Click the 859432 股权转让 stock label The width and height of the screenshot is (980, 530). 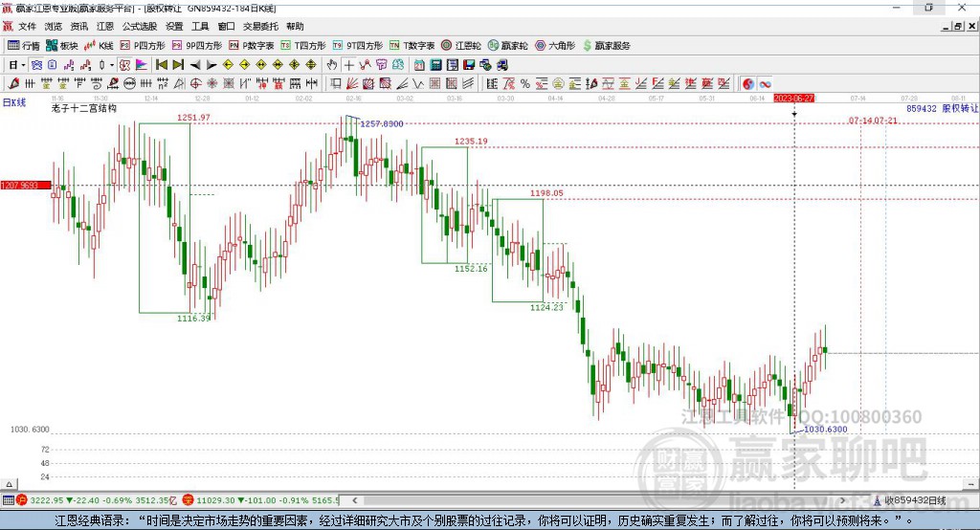(x=942, y=109)
